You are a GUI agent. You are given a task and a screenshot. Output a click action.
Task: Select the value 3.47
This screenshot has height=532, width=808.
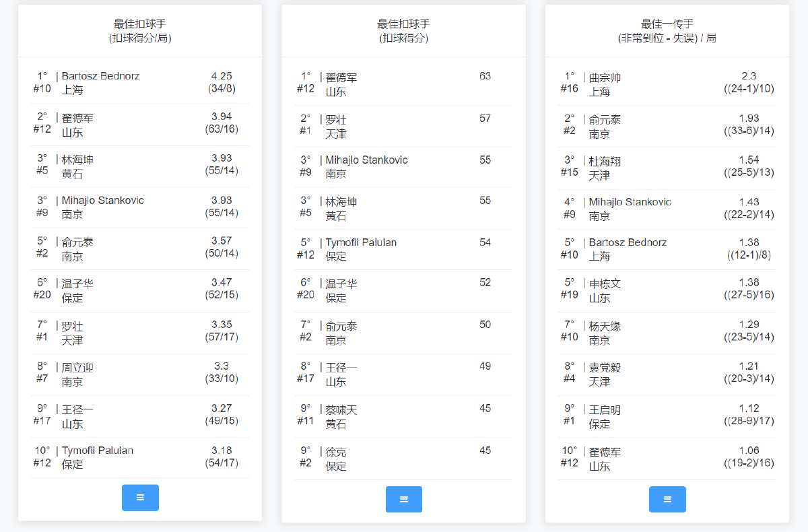tap(222, 282)
